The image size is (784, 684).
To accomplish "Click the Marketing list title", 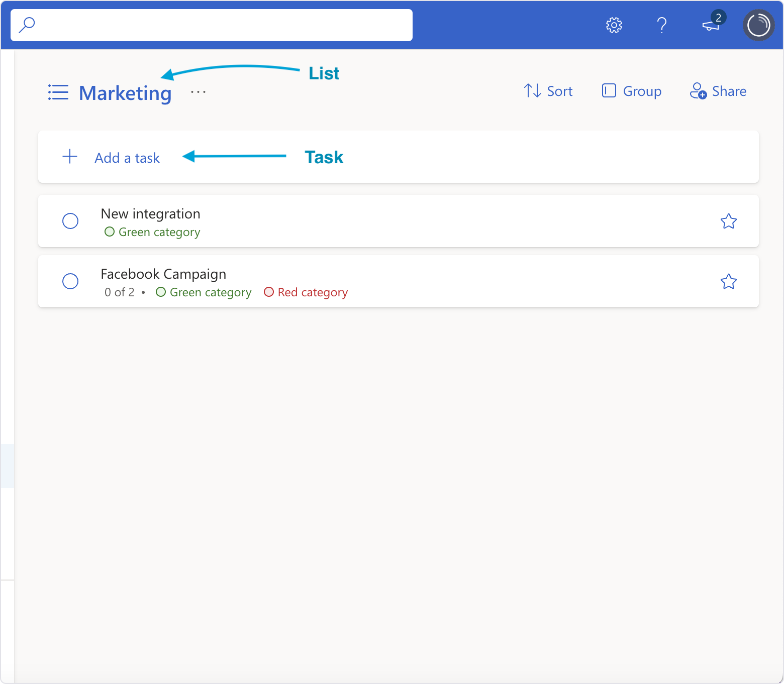I will click(x=125, y=93).
